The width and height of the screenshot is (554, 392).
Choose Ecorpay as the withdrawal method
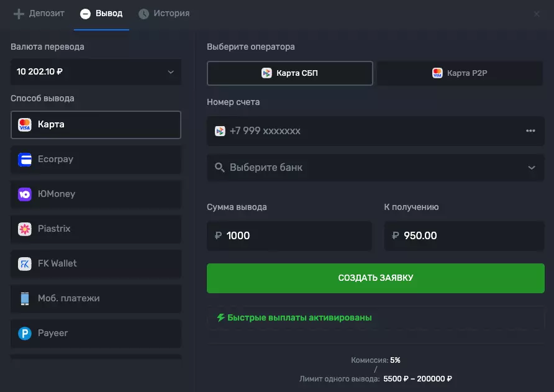96,160
